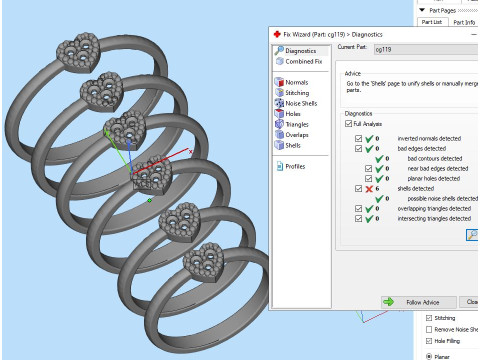The image size is (480, 360).
Task: Click the red X shells detected status
Action: [x=369, y=189]
